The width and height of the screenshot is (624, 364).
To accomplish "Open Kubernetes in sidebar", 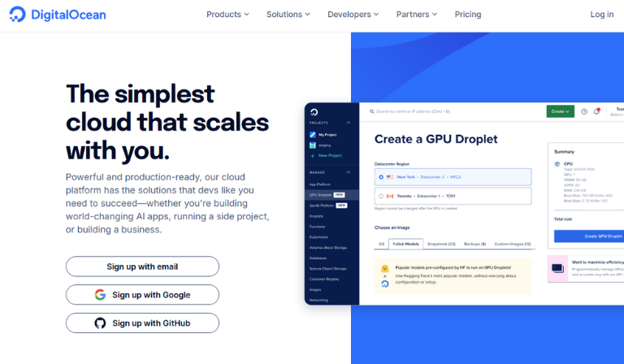I will pos(318,237).
